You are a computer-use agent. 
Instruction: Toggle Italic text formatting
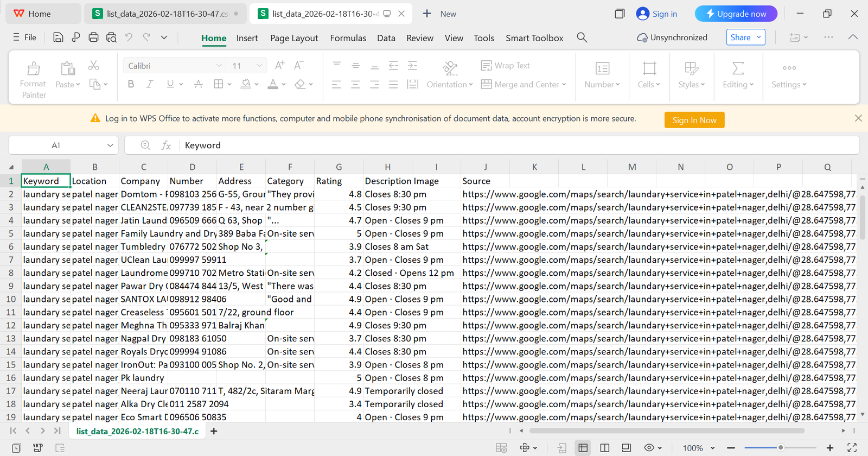pyautogui.click(x=150, y=84)
